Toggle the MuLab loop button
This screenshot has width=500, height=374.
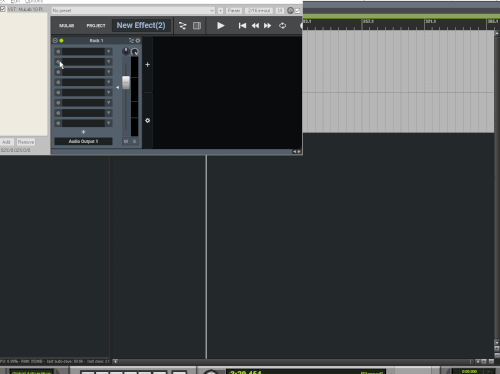pos(282,26)
